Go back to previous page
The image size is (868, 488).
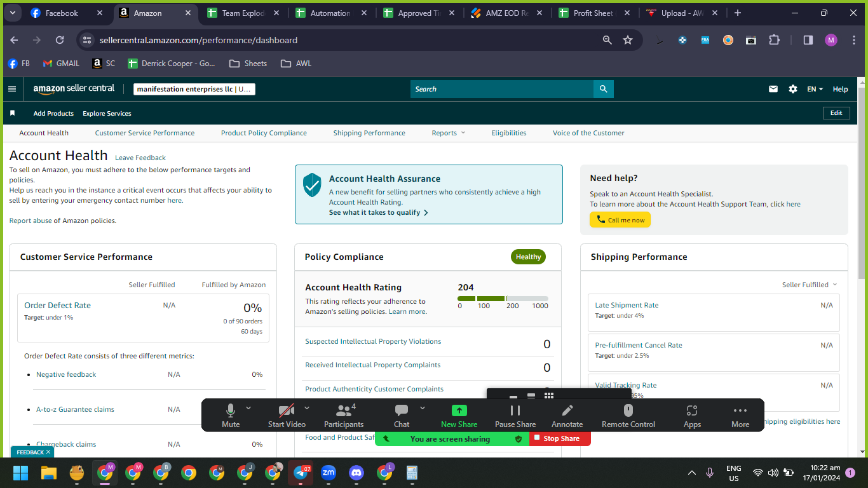tap(14, 40)
